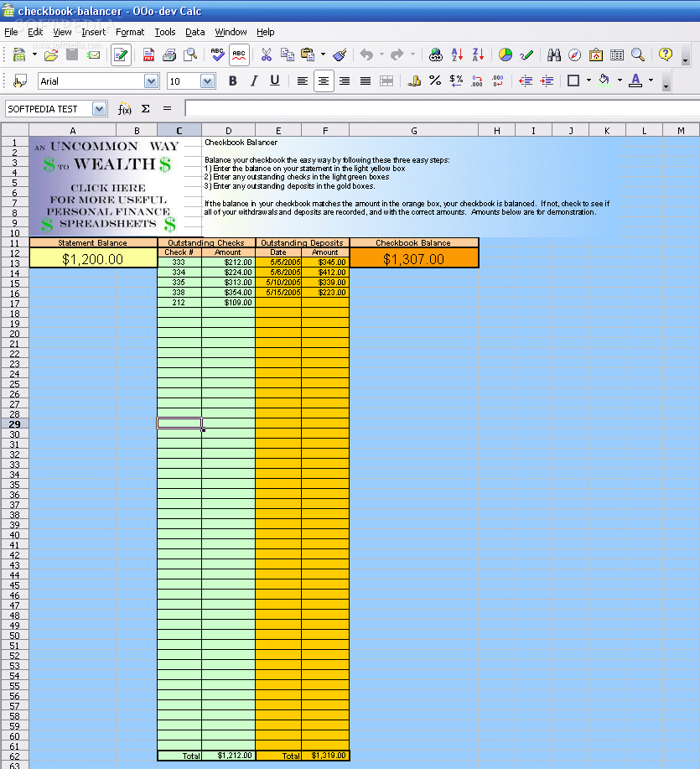Click the Open file folder icon
The image size is (700, 769).
(x=51, y=55)
